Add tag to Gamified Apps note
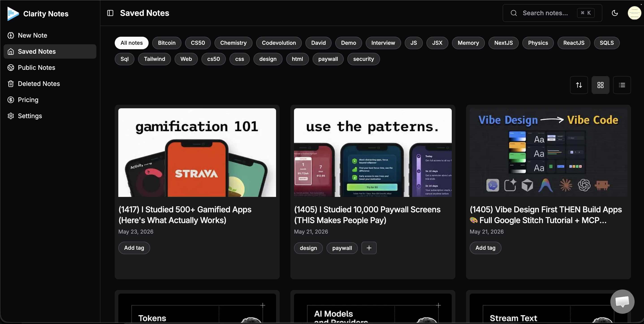The image size is (644, 324). [134, 248]
